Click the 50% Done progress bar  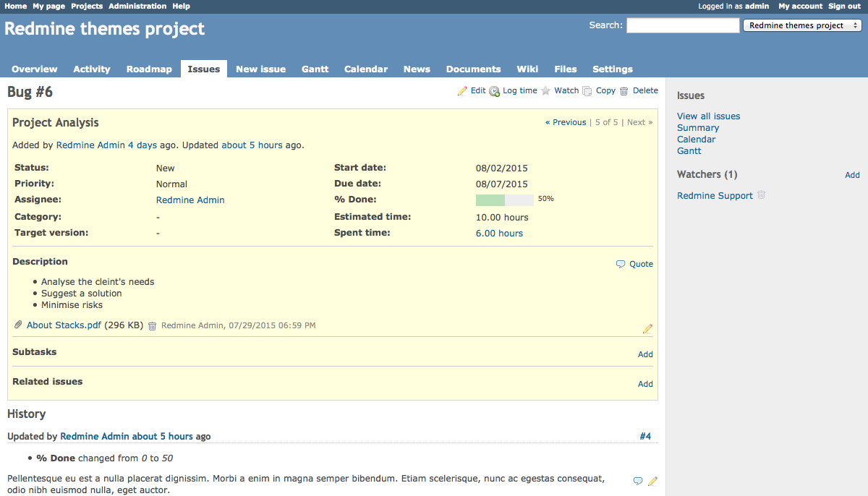(x=505, y=200)
